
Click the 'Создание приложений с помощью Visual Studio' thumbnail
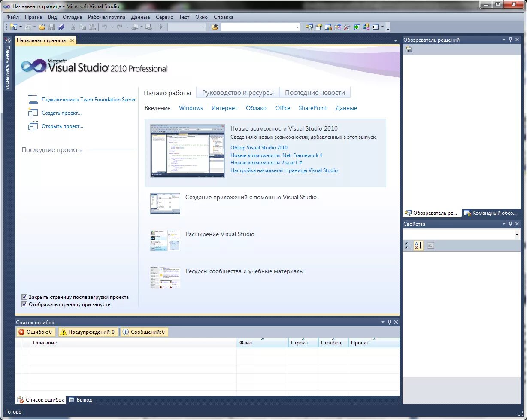click(x=165, y=204)
